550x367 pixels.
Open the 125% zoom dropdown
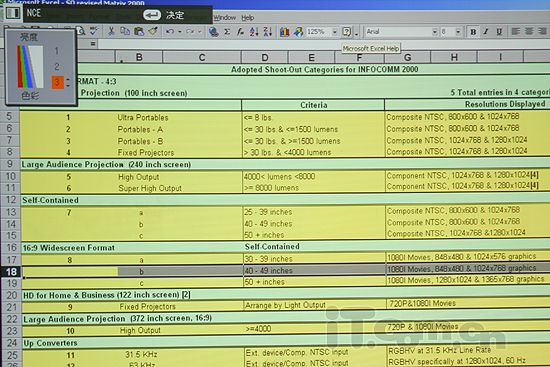click(x=334, y=32)
